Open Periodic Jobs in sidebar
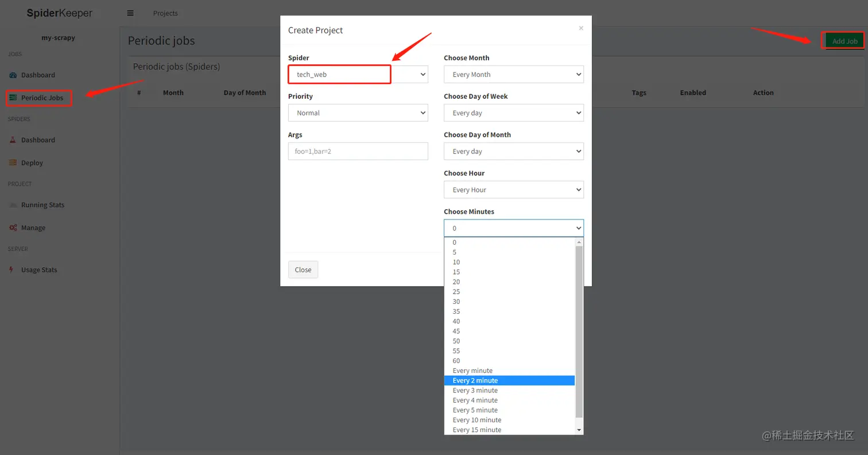Image resolution: width=868 pixels, height=455 pixels. click(42, 98)
